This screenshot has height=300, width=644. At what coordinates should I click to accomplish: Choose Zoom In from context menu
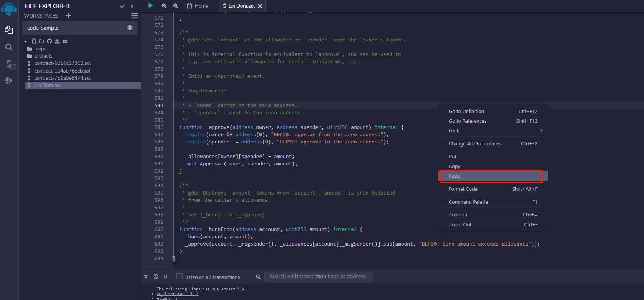[x=493, y=215]
